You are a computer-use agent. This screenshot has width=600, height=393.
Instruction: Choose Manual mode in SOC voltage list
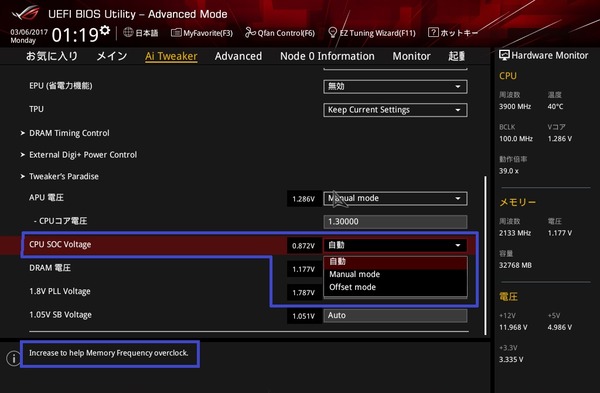click(x=395, y=274)
